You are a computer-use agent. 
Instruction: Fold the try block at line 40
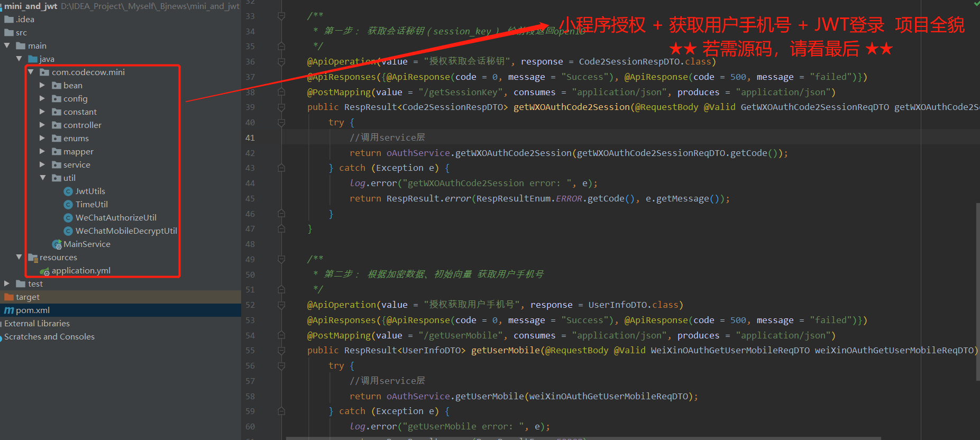coord(281,123)
